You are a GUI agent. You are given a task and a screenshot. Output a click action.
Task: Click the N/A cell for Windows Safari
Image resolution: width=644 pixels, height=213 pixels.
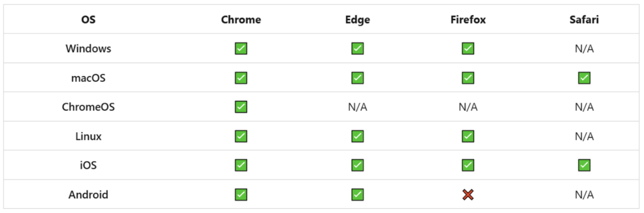coord(584,49)
